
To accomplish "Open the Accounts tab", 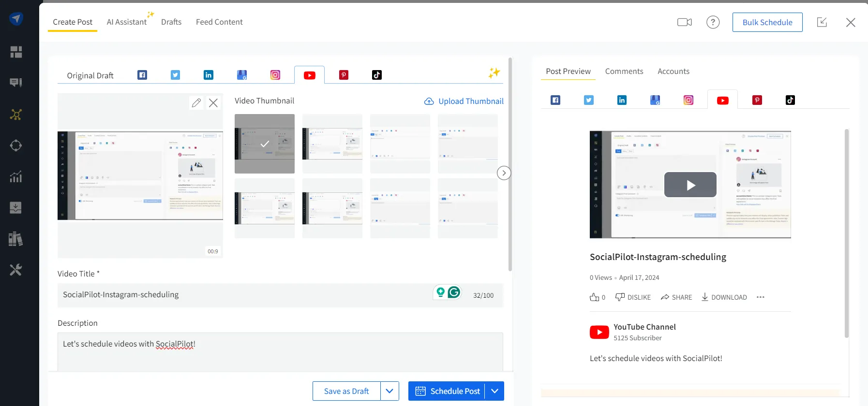I will [x=673, y=72].
